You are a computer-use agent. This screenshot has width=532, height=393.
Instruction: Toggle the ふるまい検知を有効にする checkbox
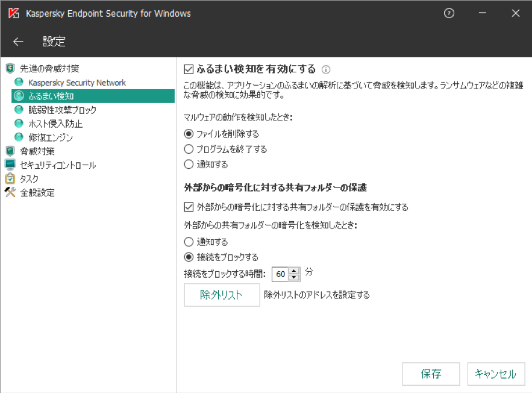coord(189,69)
